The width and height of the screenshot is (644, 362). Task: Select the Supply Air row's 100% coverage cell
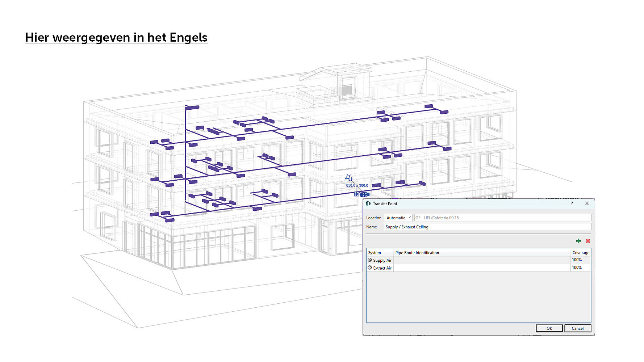click(x=580, y=260)
